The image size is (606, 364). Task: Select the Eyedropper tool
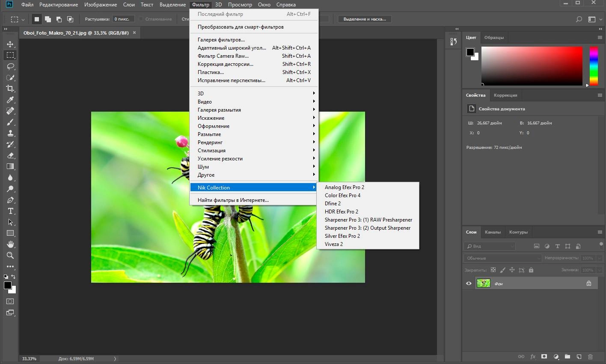click(x=10, y=100)
